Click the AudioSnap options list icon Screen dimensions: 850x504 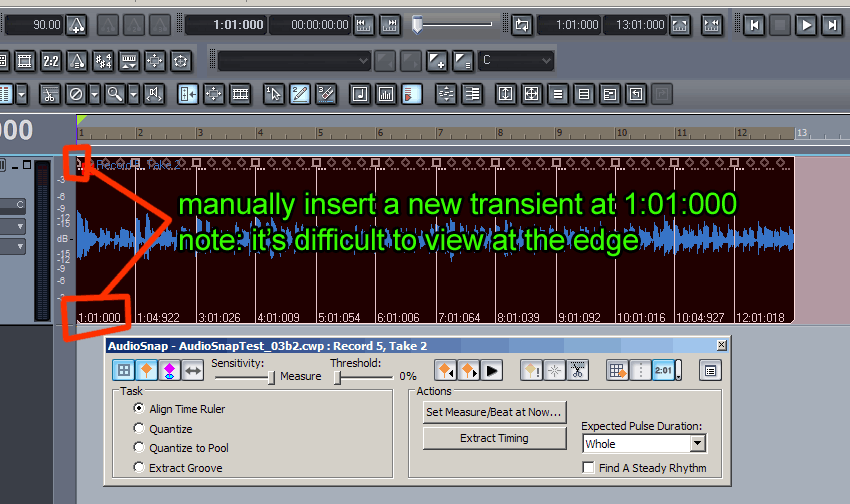[x=709, y=370]
